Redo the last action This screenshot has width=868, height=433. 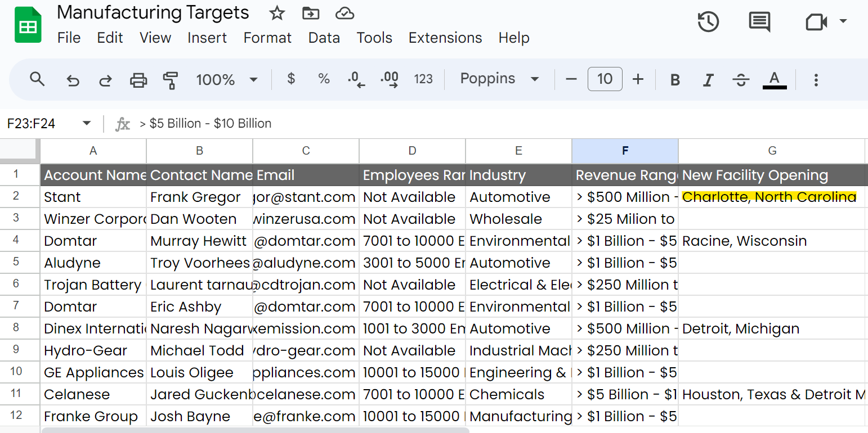pyautogui.click(x=105, y=80)
